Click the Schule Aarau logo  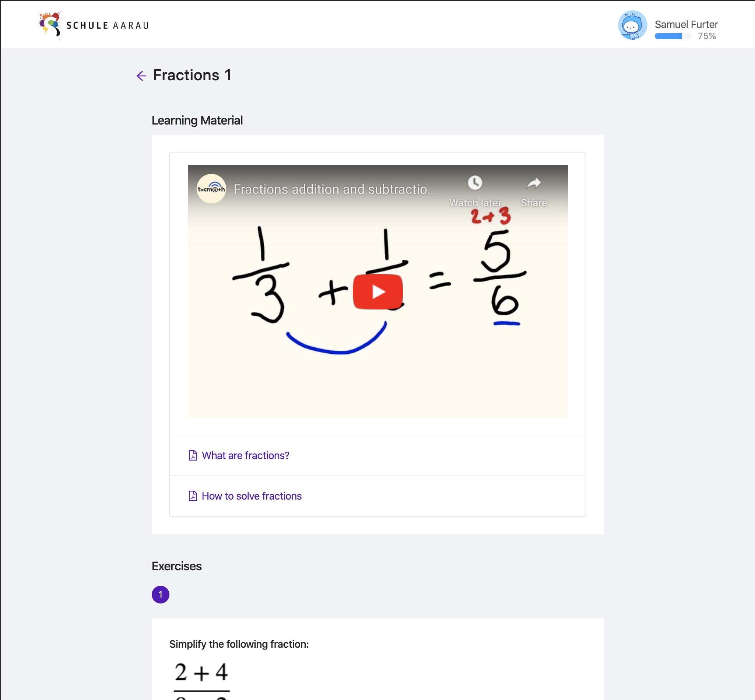(x=94, y=25)
